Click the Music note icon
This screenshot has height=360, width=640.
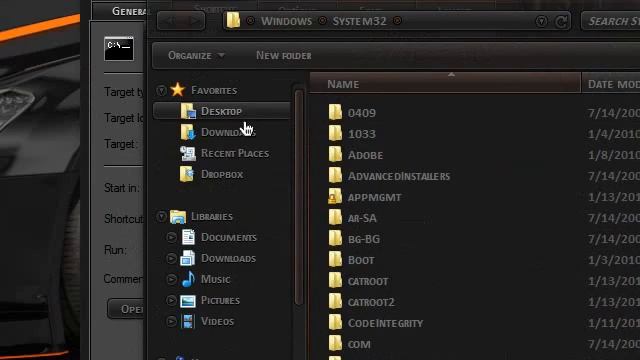coord(188,279)
